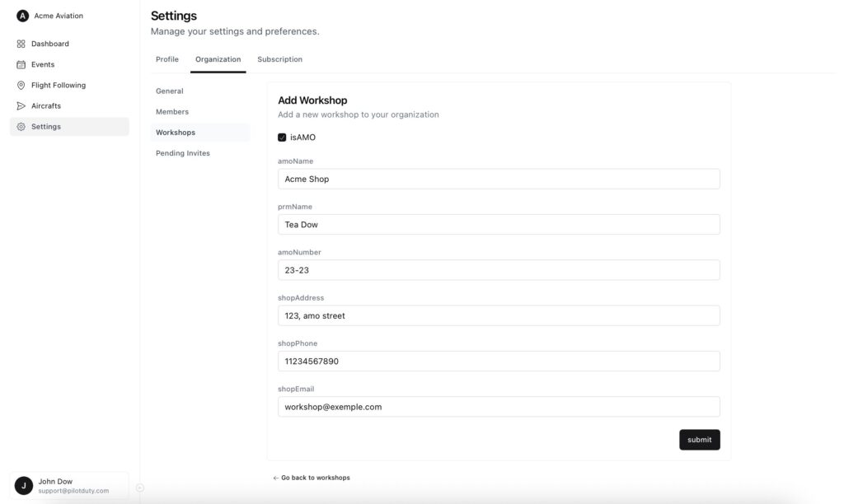This screenshot has height=504, width=844.
Task: Focus the amoName input field
Action: 499,179
